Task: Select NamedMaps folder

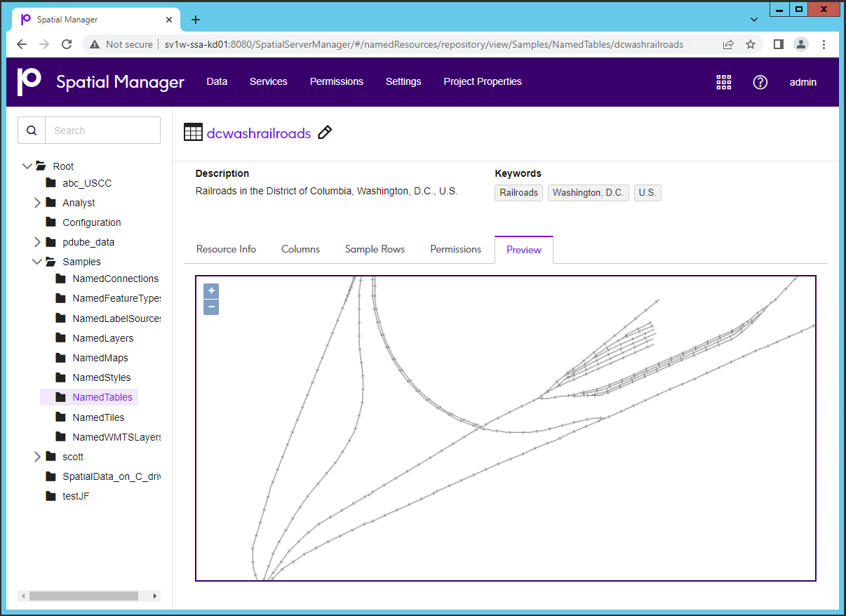Action: [x=100, y=358]
